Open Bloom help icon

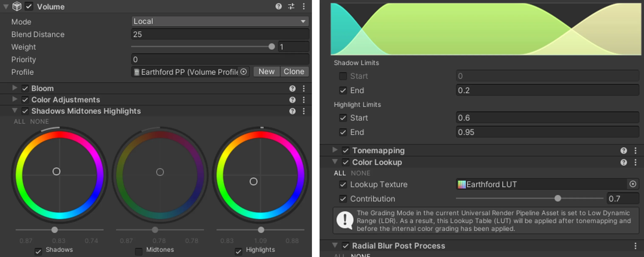tap(292, 88)
